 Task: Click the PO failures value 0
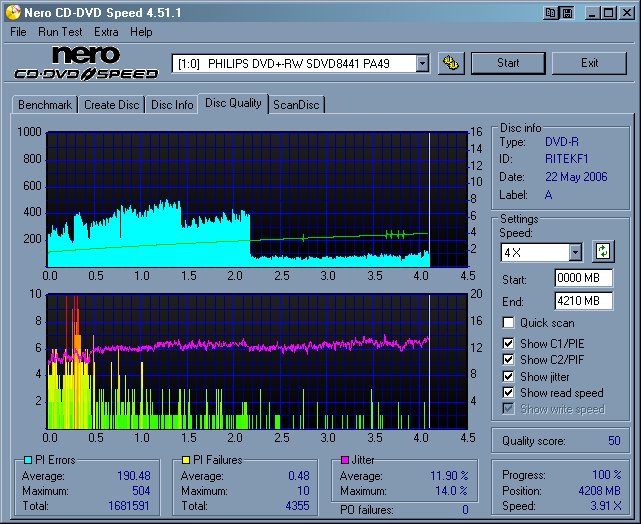pyautogui.click(x=465, y=510)
